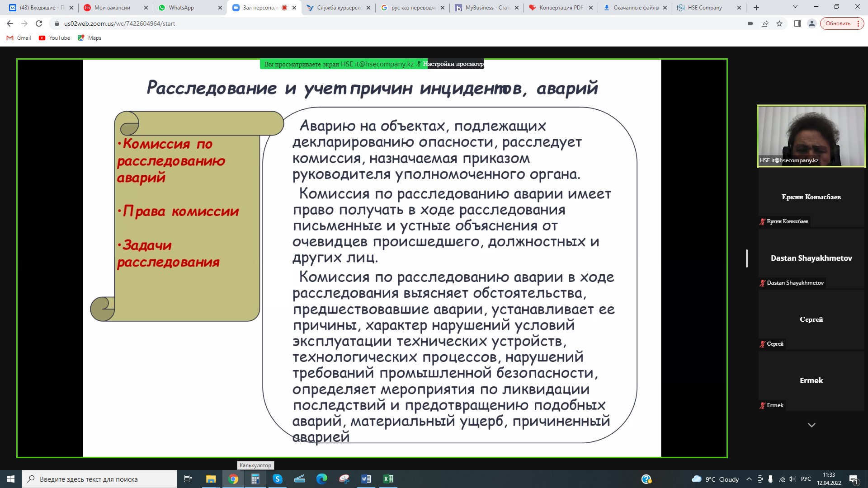Switch input language РУС

(x=806, y=479)
